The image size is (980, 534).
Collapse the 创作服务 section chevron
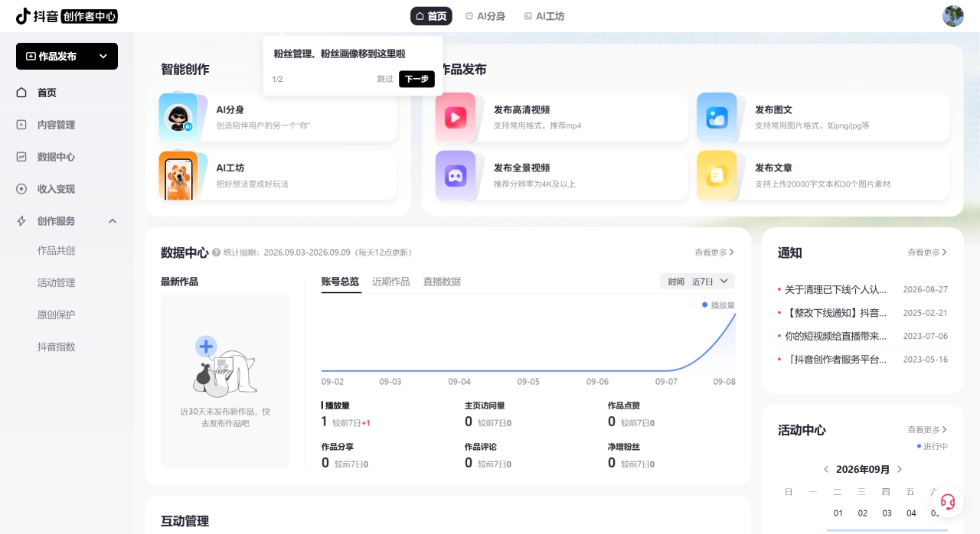click(113, 221)
